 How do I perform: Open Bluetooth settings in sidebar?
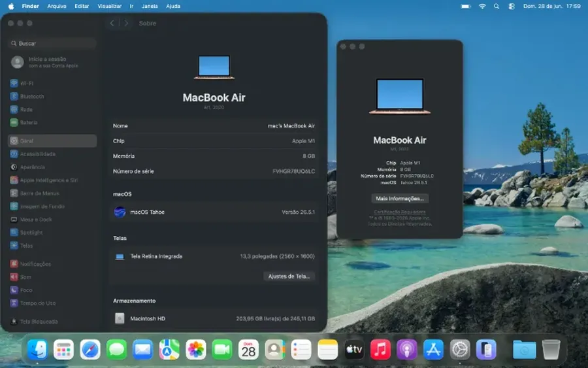(x=52, y=96)
